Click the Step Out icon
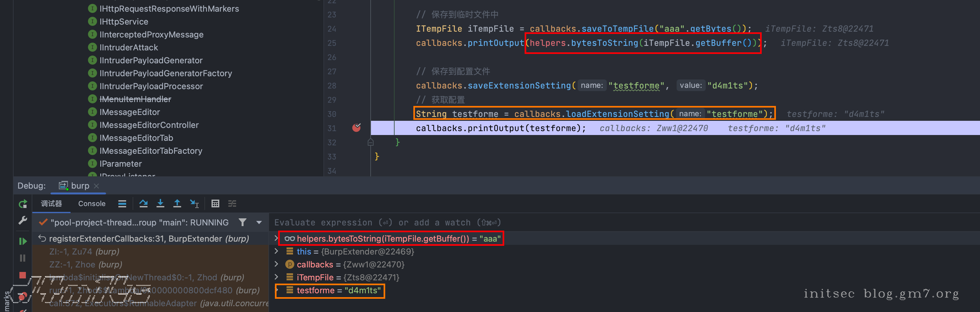The height and width of the screenshot is (312, 980). point(177,204)
